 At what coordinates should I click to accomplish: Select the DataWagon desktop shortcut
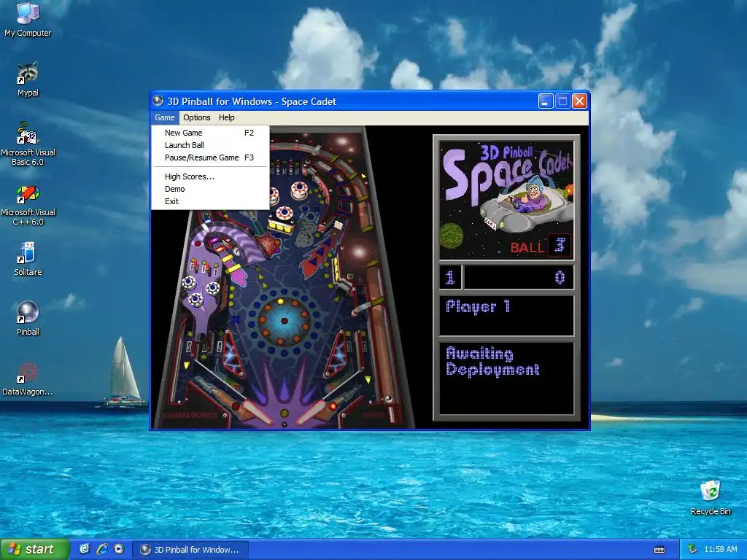pyautogui.click(x=28, y=378)
